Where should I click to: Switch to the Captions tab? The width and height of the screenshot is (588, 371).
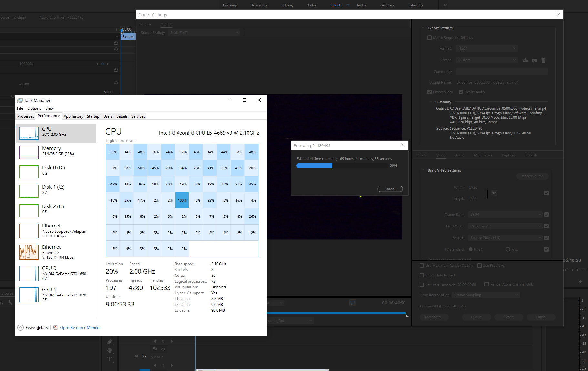tap(509, 155)
